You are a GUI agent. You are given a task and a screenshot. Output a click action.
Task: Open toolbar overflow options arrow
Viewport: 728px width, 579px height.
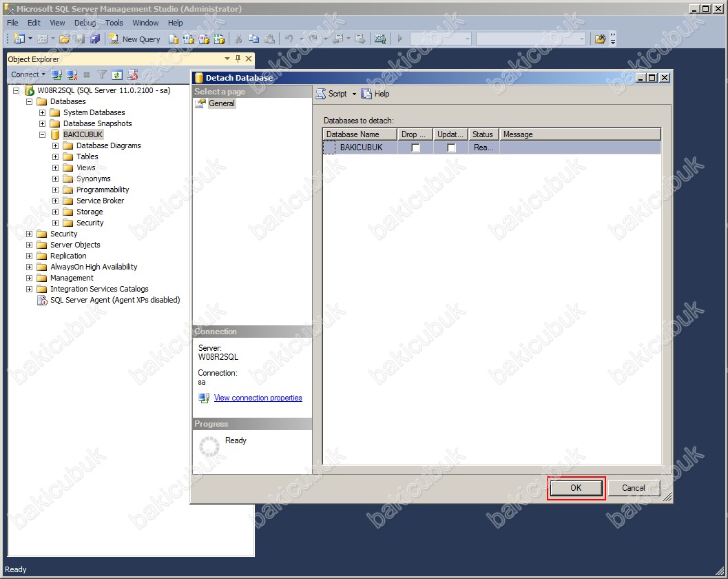[x=613, y=39]
